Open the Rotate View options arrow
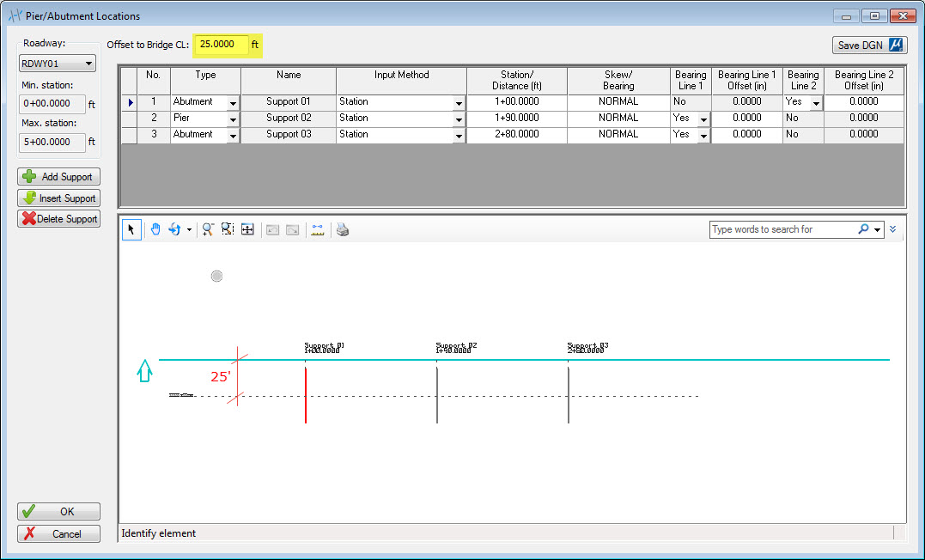Screen dimensions: 925x560 (x=189, y=229)
